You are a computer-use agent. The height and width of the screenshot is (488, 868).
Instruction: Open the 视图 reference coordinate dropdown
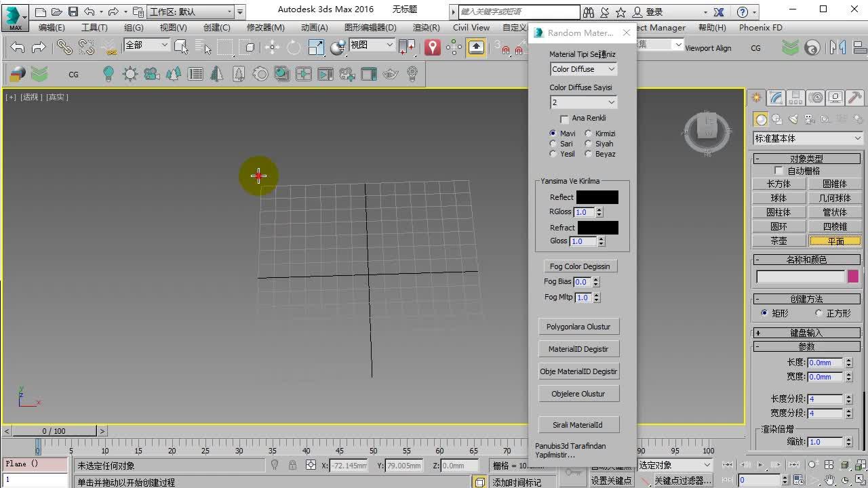[372, 45]
